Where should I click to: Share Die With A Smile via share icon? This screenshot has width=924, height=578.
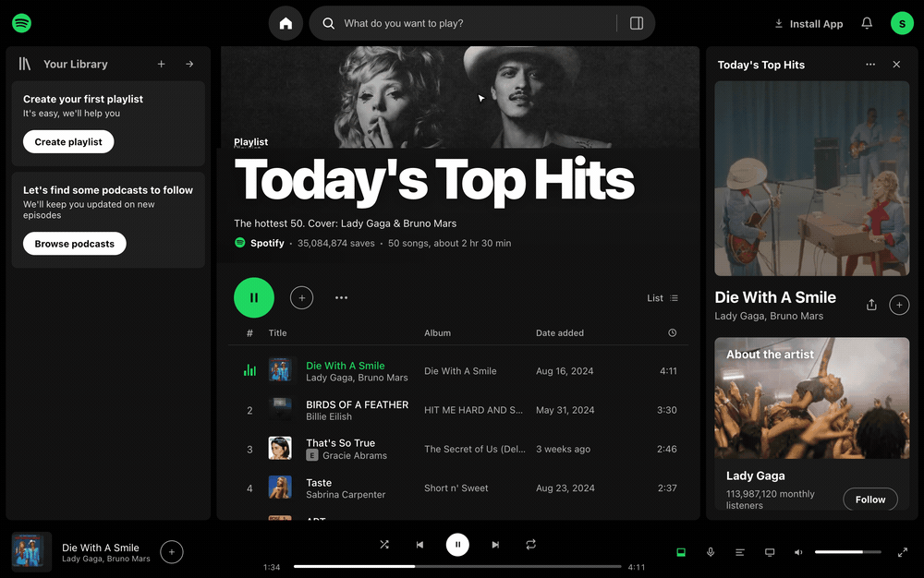(x=871, y=305)
